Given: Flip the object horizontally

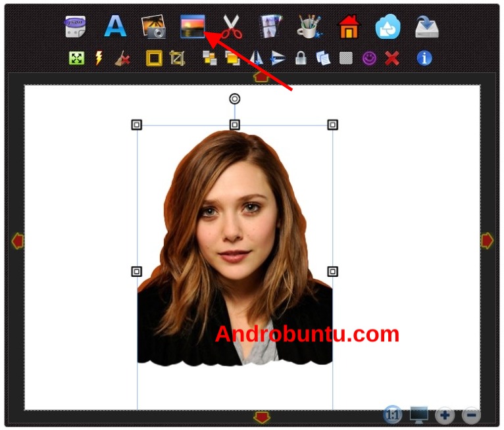Looking at the screenshot, I should pos(256,59).
